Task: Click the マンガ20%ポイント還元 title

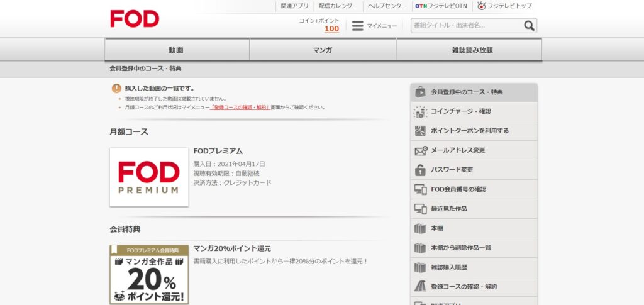Action: pos(232,248)
